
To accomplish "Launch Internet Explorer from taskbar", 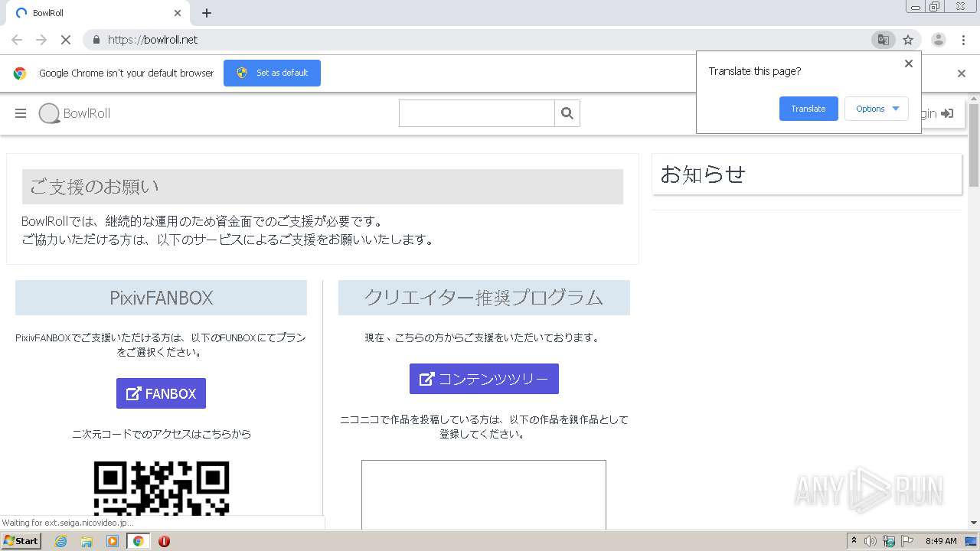I will pos(60,541).
